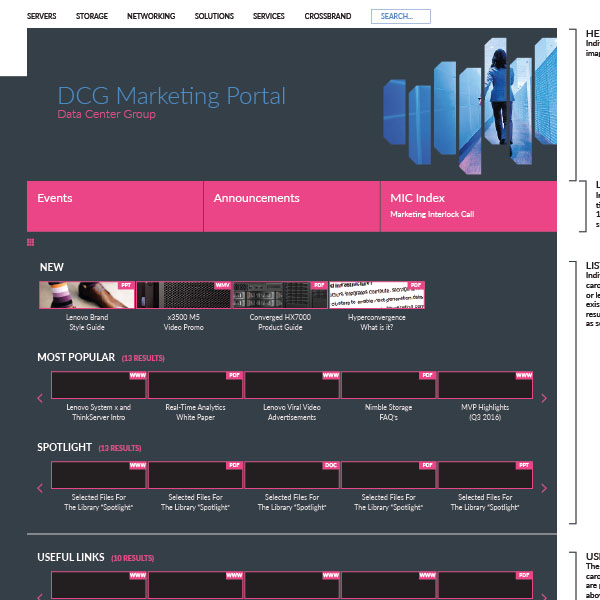Image resolution: width=600 pixels, height=600 pixels.
Task: Click the USEFUL LINKS heading
Action: 71,557
